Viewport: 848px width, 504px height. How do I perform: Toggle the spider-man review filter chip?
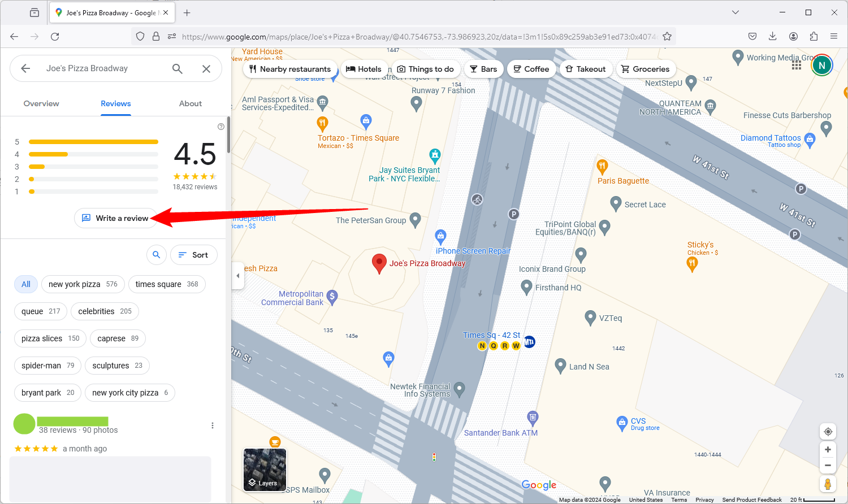[x=47, y=366]
